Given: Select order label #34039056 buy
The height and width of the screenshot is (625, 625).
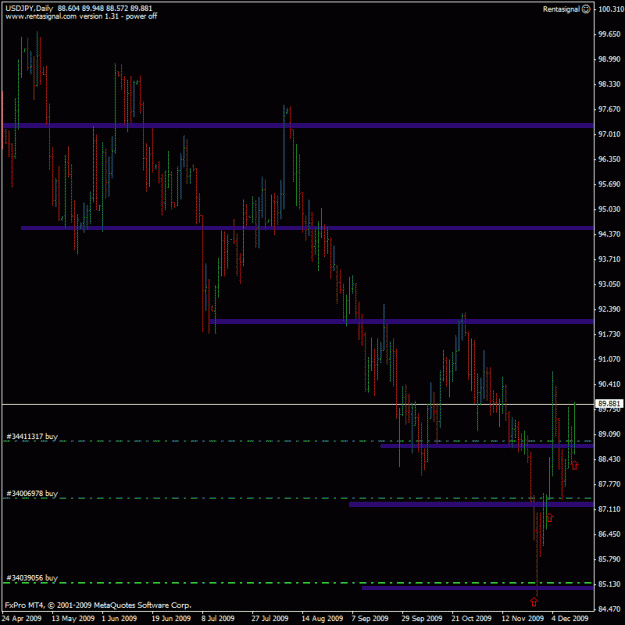Looking at the screenshot, I should [x=32, y=578].
